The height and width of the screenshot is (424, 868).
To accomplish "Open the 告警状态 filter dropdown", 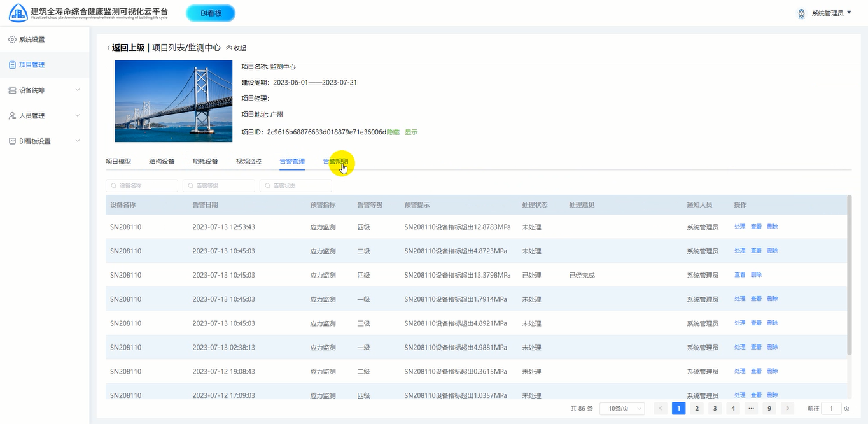I will pos(296,186).
